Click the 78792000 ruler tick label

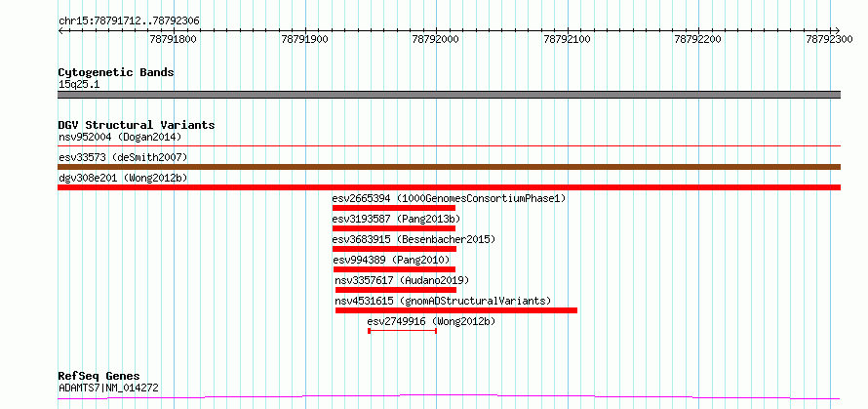pos(436,39)
